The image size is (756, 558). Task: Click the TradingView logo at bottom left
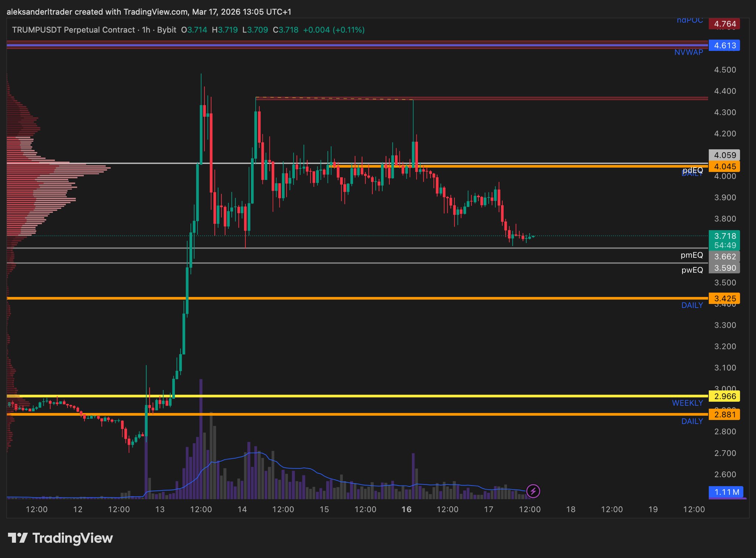[x=60, y=538]
